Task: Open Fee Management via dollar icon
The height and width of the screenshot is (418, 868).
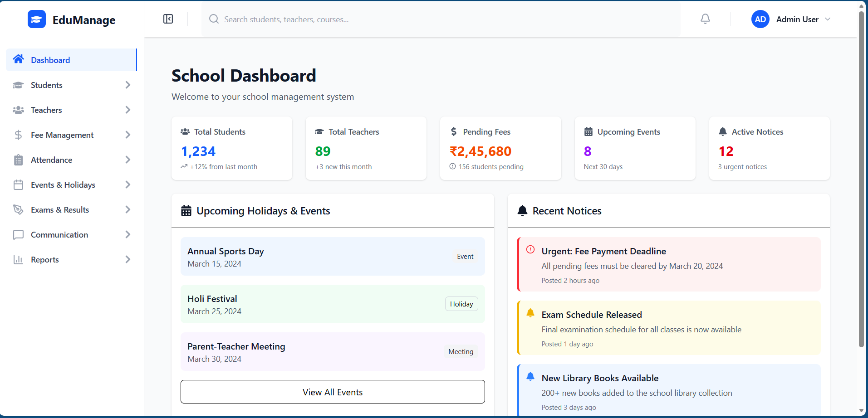Action: point(18,135)
